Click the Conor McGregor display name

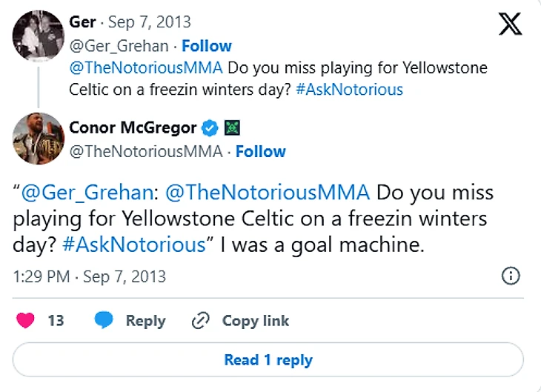click(x=133, y=128)
